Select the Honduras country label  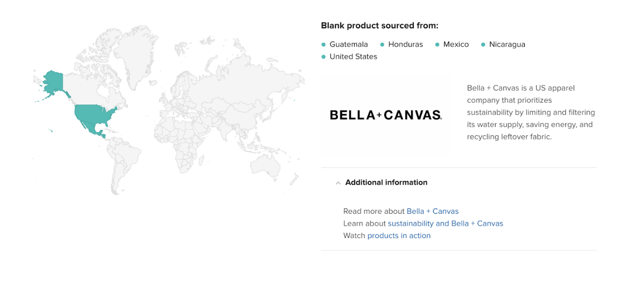tap(406, 44)
